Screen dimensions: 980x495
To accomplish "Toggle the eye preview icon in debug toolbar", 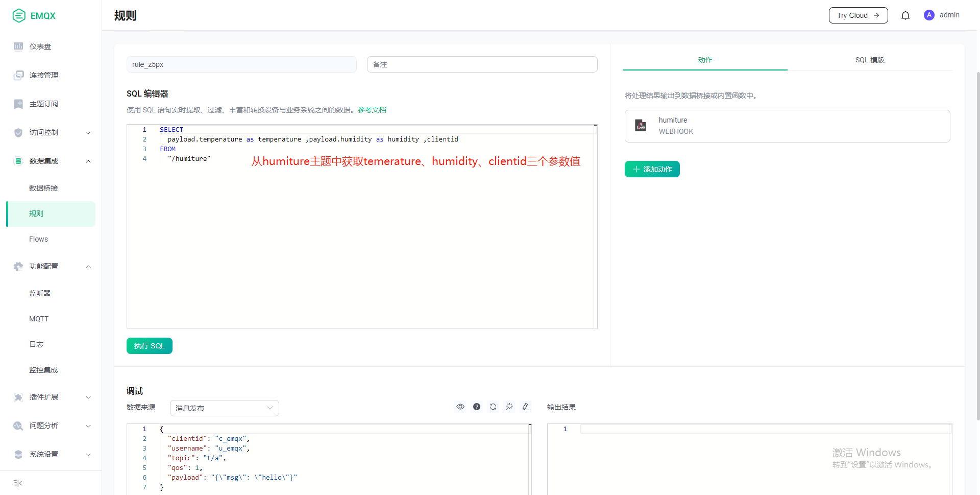I will [460, 407].
